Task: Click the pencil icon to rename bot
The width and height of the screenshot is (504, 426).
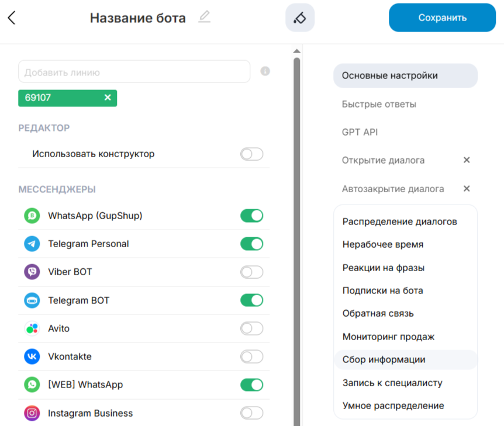Action: (x=203, y=17)
